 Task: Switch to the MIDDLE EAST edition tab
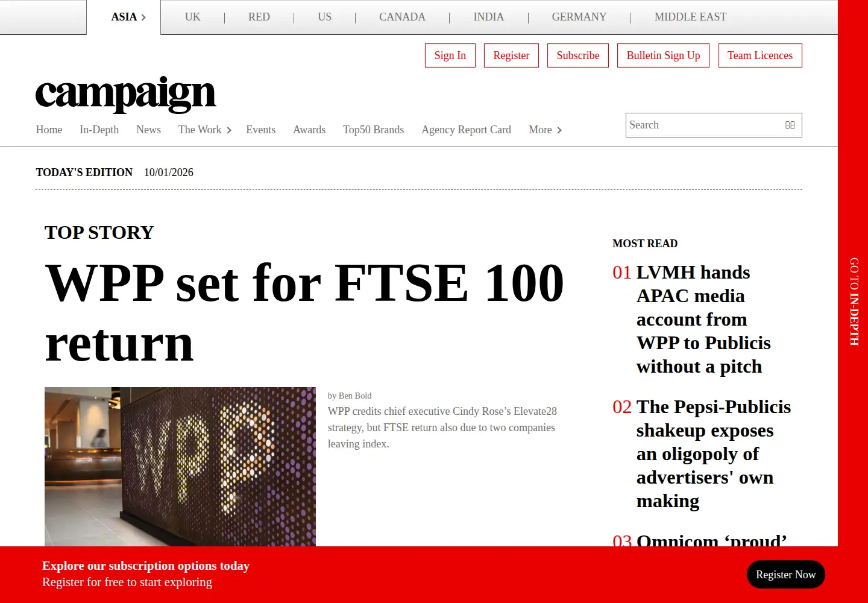tap(690, 17)
